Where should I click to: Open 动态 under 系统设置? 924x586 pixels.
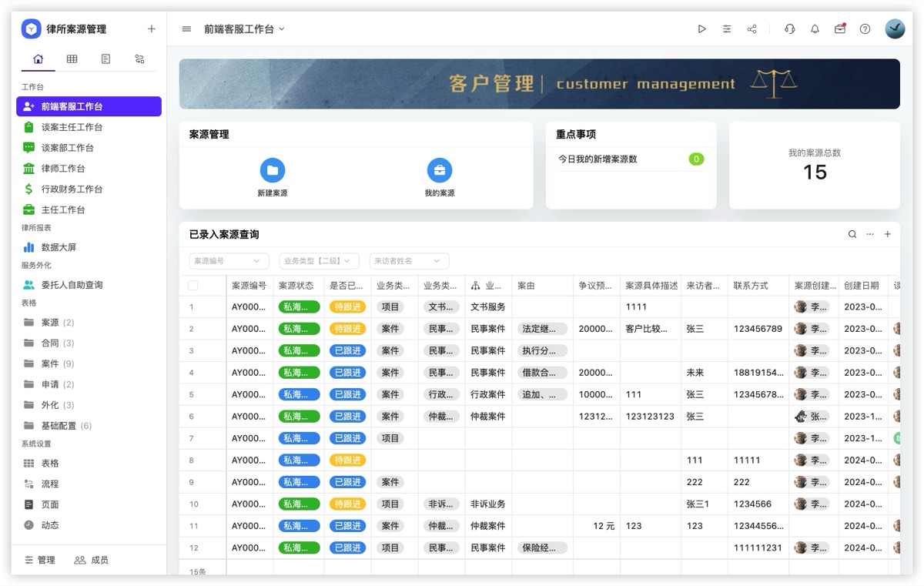point(89,525)
